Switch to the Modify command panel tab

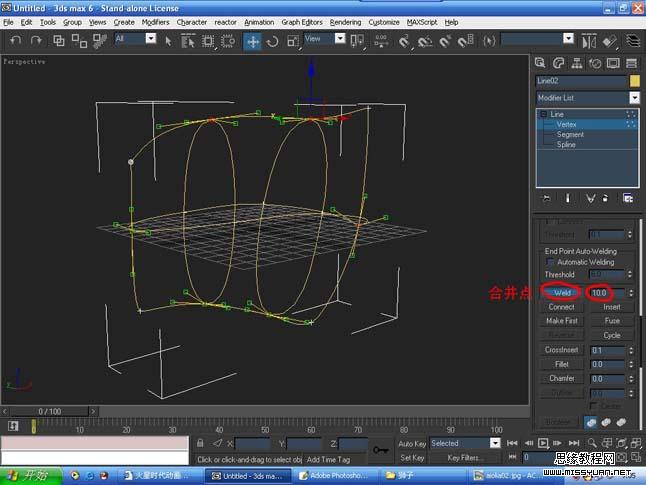click(558, 63)
